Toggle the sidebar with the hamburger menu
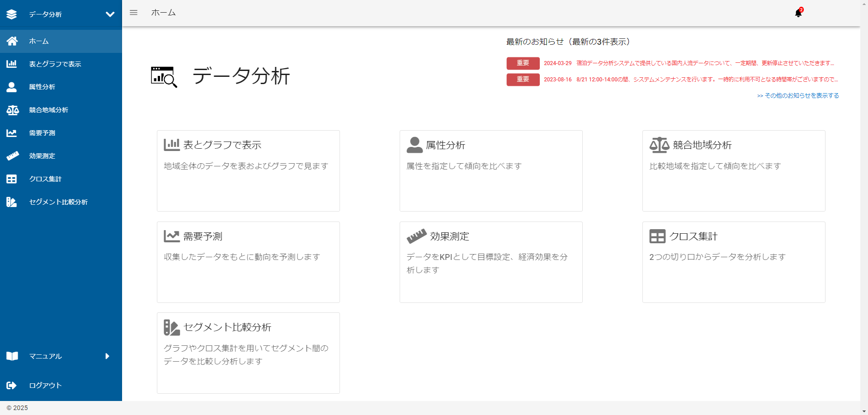Viewport: 868px width, 415px height. coord(133,12)
